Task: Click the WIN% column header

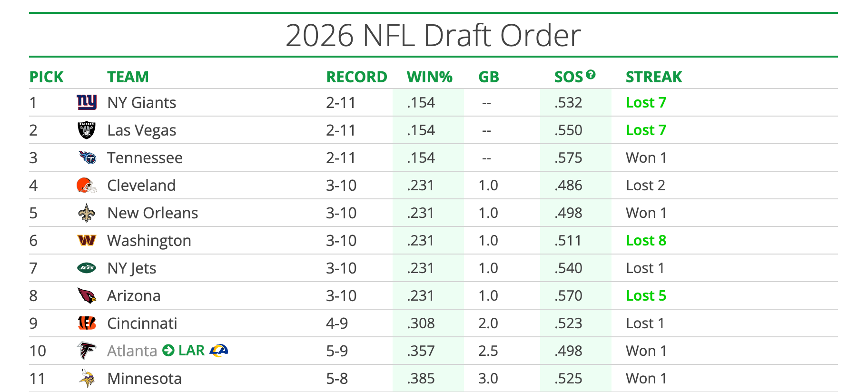Action: (x=429, y=77)
